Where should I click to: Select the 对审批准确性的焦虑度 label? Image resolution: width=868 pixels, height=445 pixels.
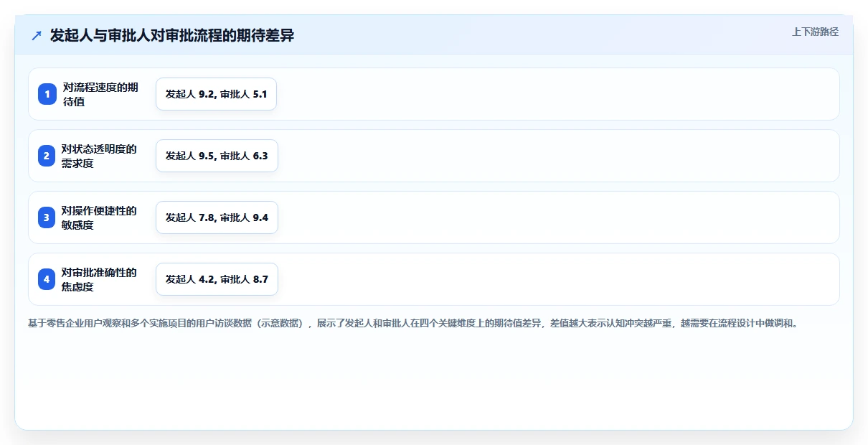click(x=99, y=279)
